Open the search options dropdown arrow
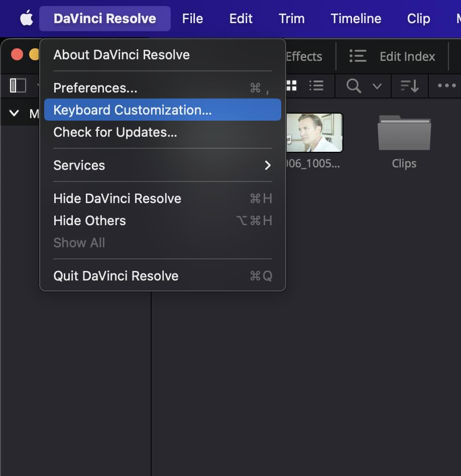The image size is (461, 476). [x=377, y=86]
